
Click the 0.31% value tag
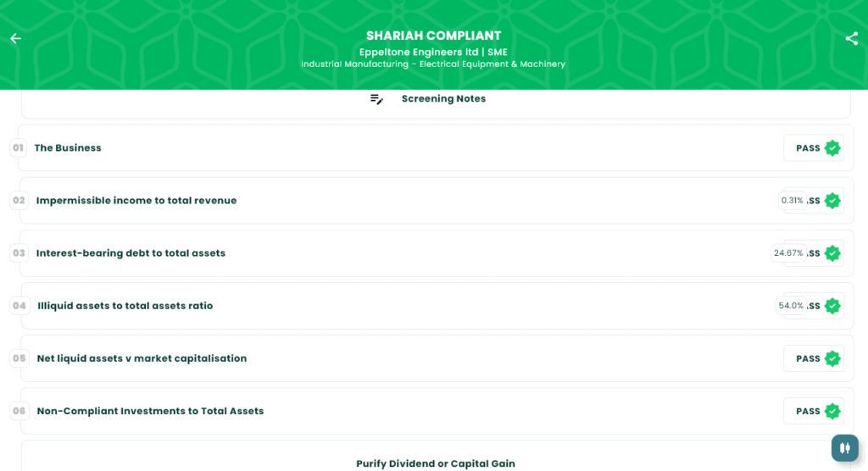coord(793,201)
